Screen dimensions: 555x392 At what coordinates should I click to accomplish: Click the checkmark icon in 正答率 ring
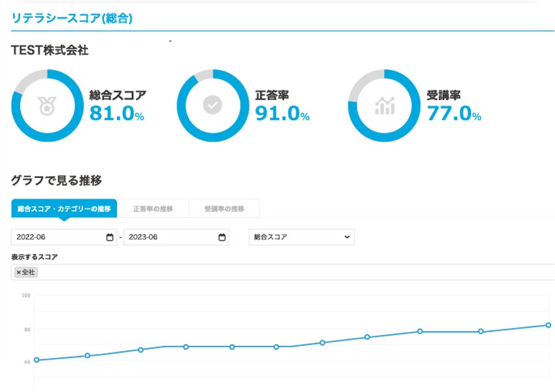pos(213,105)
